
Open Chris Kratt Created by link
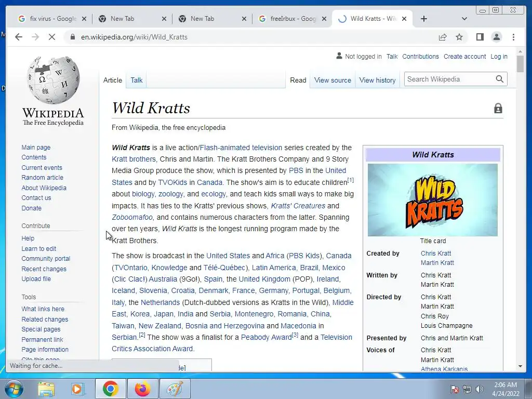[x=436, y=254]
